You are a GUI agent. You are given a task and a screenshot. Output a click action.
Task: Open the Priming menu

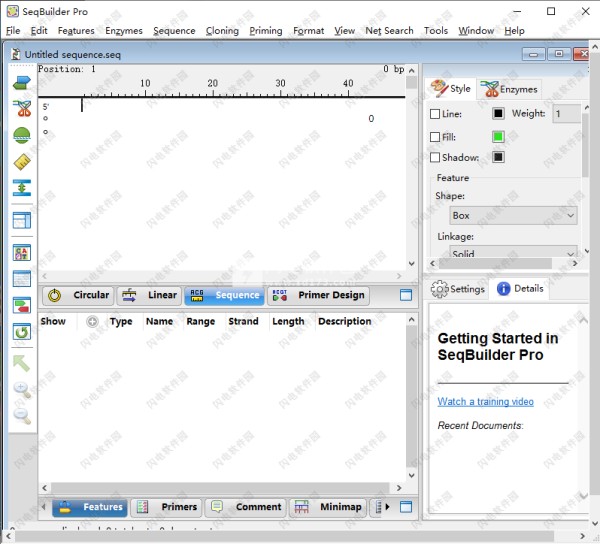point(266,31)
